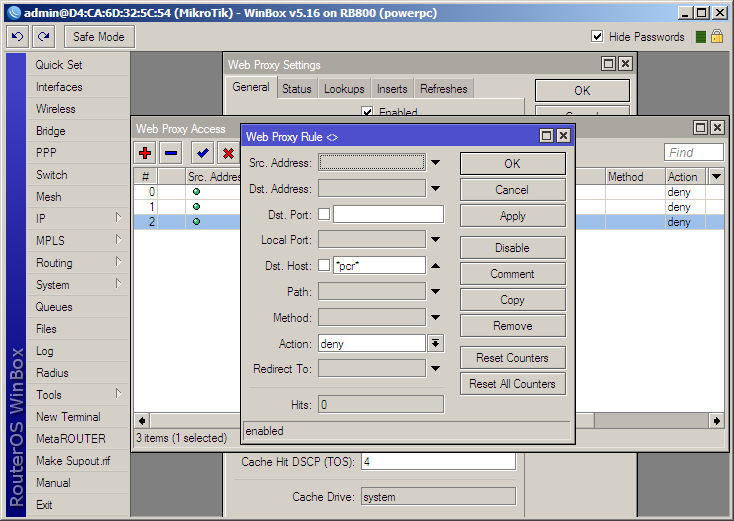Click the red X disable icon
Image resolution: width=734 pixels, height=521 pixels.
pyautogui.click(x=228, y=153)
